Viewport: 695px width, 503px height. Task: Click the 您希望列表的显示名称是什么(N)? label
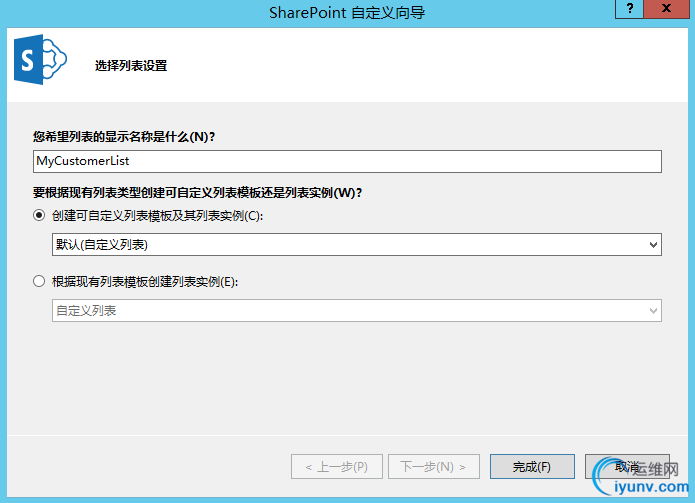click(124, 136)
